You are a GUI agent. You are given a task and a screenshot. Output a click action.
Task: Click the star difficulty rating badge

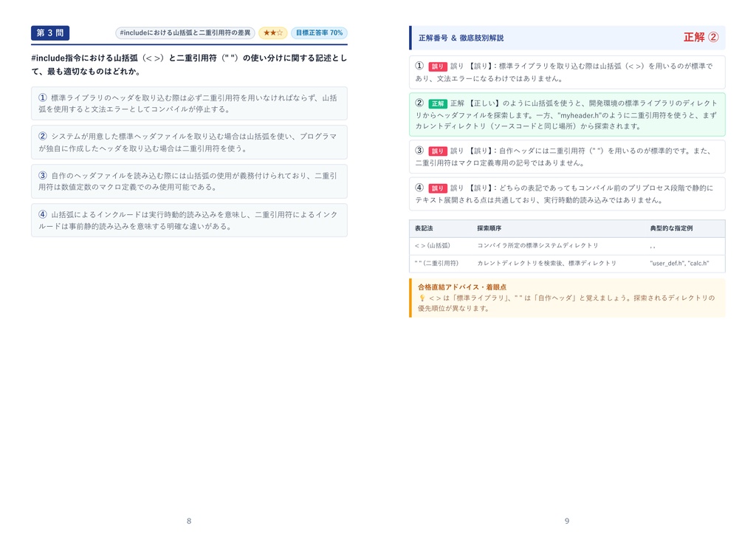273,33
